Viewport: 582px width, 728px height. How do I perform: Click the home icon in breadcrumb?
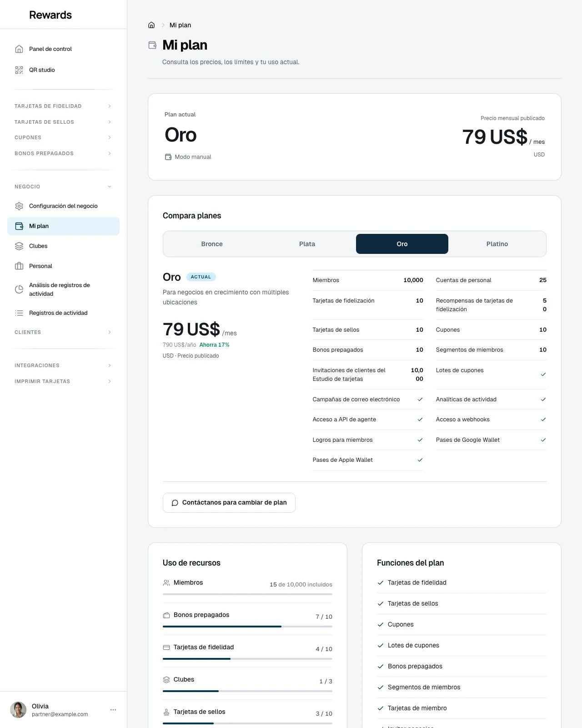[151, 25]
